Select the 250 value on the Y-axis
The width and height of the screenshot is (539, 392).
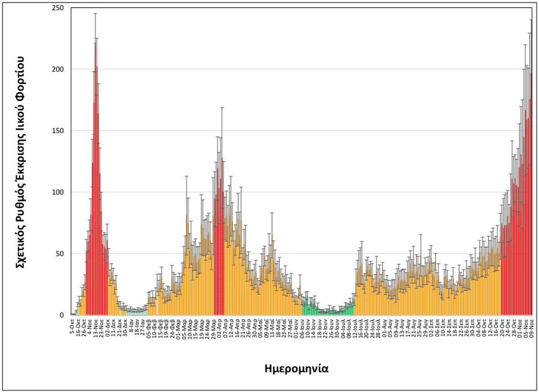pos(58,8)
